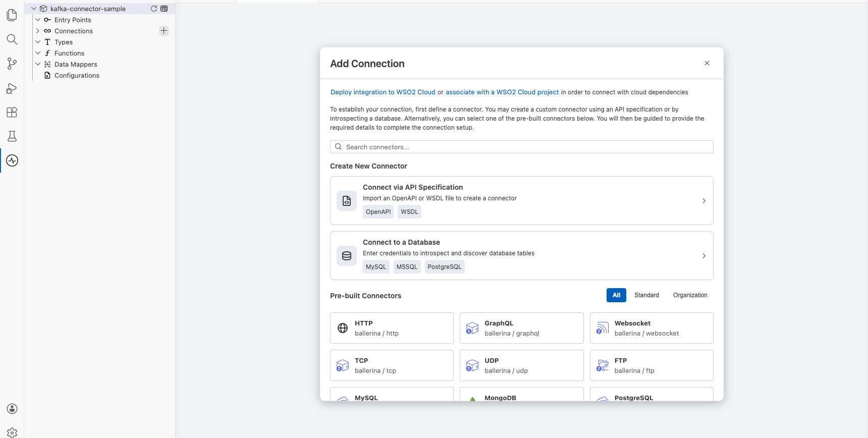This screenshot has height=438, width=868.
Task: Click the Data Mappers label in tree
Action: [76, 64]
